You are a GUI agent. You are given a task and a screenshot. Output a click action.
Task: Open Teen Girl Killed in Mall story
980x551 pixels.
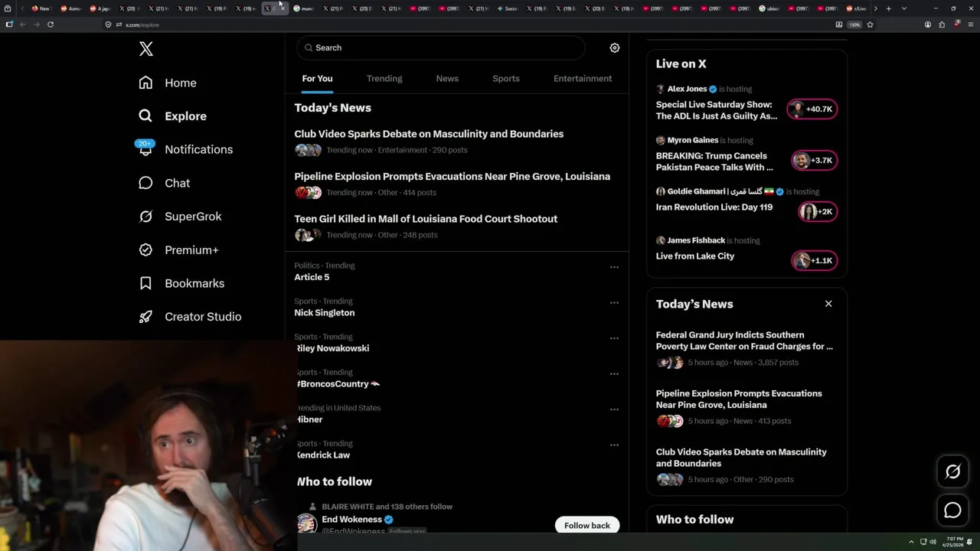point(426,219)
